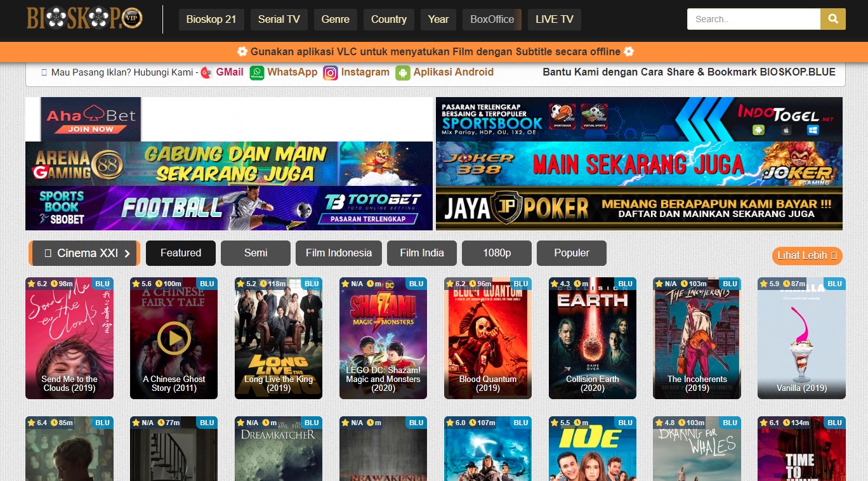868x481 pixels.
Task: Click the VLC subtitle announcement bar
Action: point(434,52)
